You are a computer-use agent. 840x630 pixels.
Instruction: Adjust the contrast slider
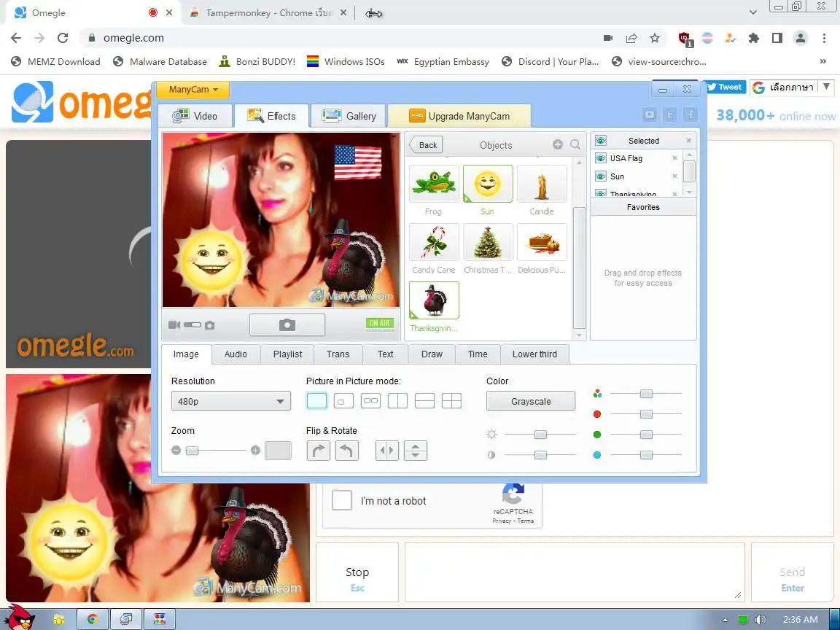point(540,455)
